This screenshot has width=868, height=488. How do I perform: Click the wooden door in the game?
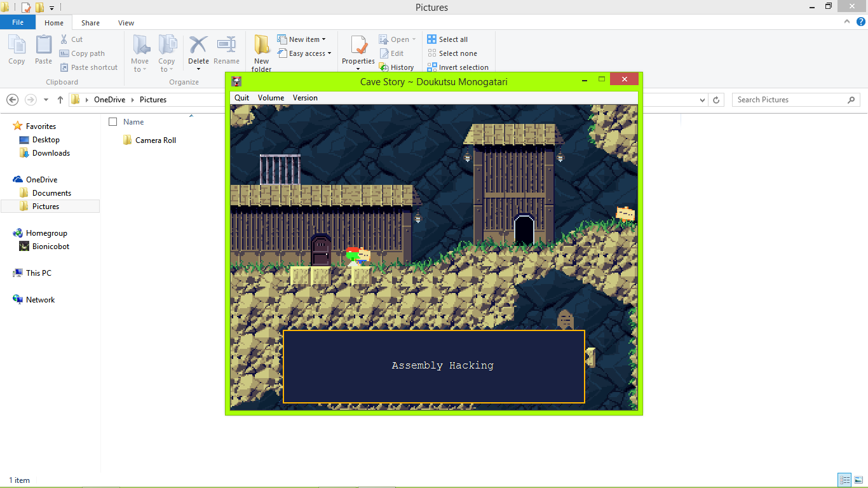[321, 250]
